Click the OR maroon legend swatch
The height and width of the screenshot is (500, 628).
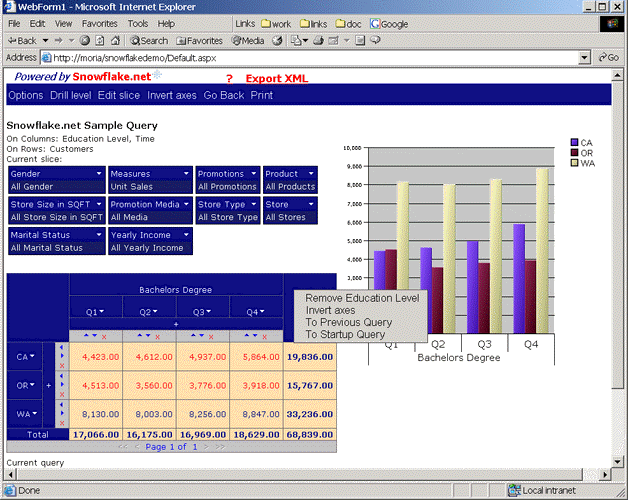click(x=574, y=153)
